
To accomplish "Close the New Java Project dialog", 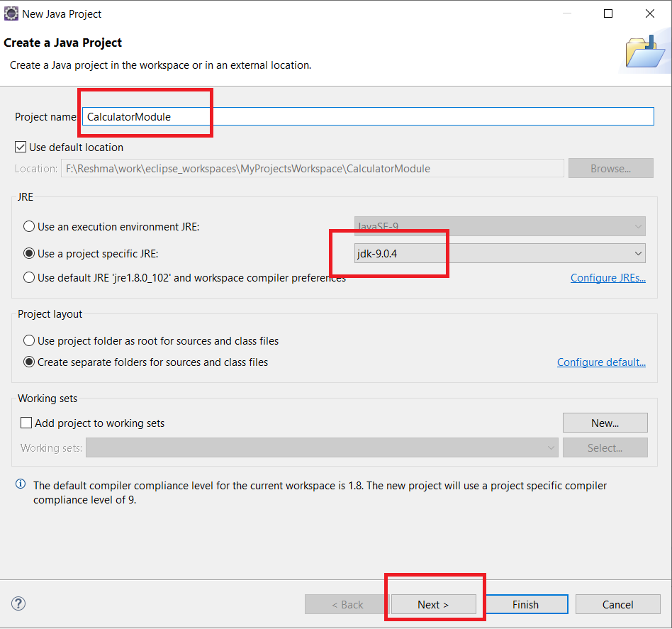I will [649, 13].
